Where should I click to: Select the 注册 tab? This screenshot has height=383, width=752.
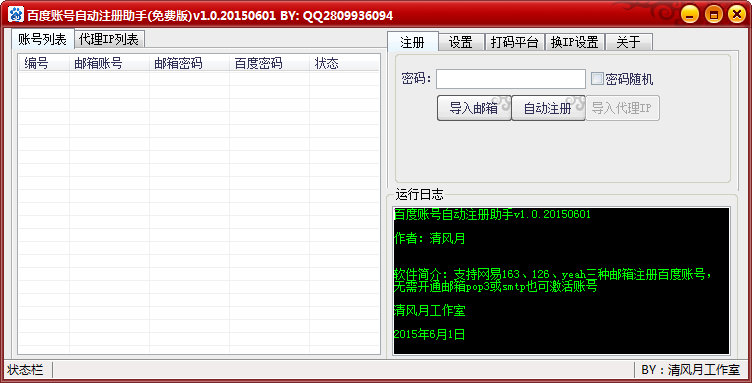412,42
